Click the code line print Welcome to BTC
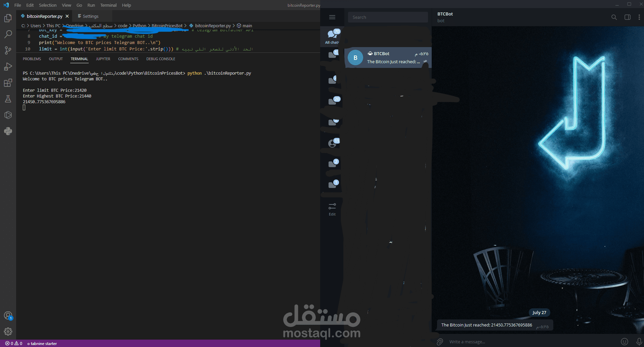Image resolution: width=644 pixels, height=347 pixels. pos(100,43)
